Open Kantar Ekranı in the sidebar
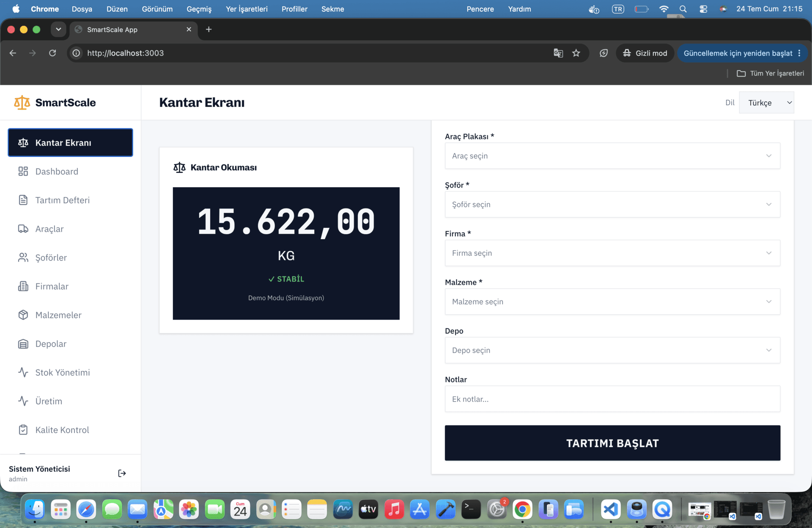812x528 pixels. click(70, 142)
